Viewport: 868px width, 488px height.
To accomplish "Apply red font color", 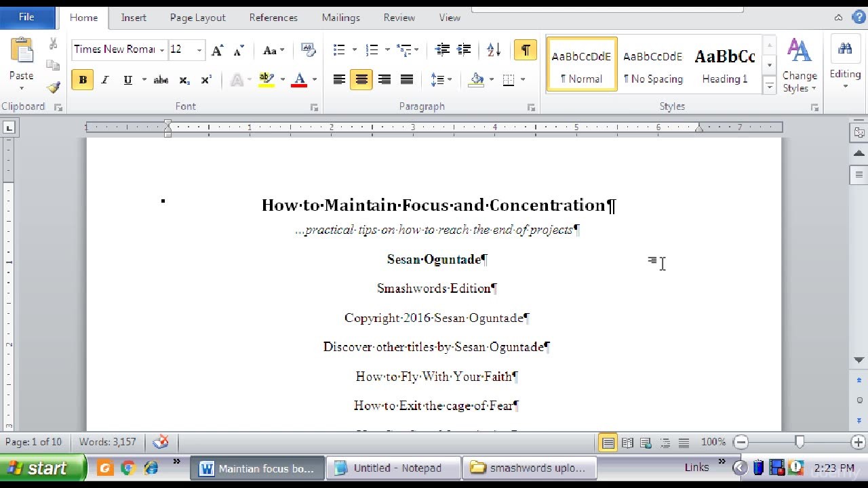I will tap(299, 80).
